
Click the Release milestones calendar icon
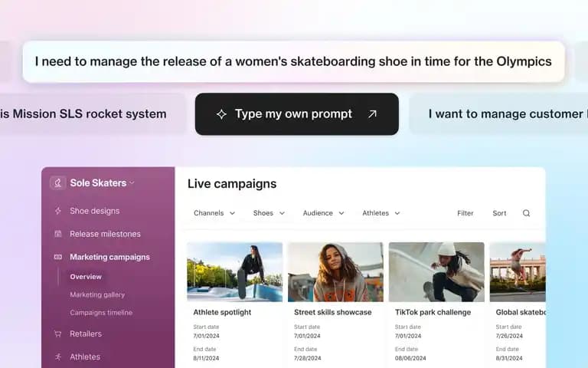point(57,234)
